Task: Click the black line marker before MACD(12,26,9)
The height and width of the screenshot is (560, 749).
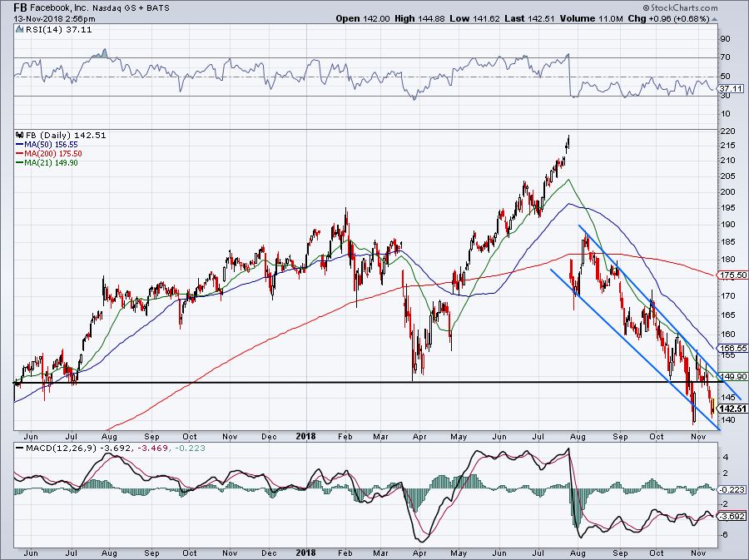Action: [18, 448]
